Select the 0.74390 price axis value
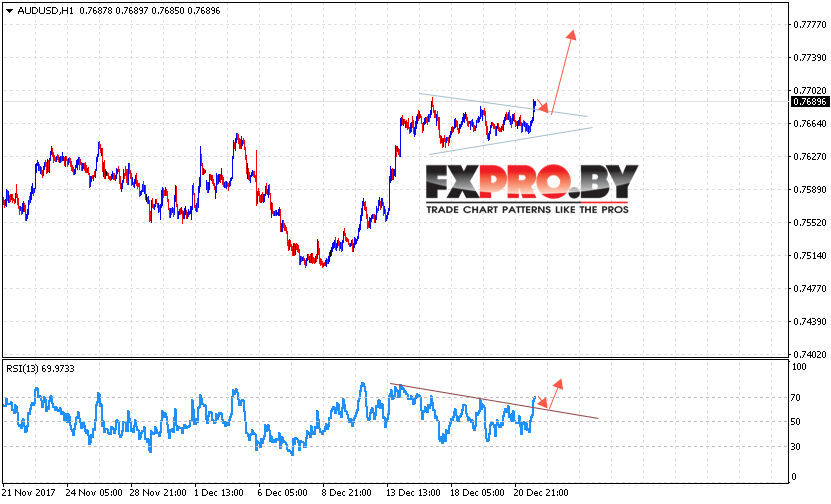 809,322
